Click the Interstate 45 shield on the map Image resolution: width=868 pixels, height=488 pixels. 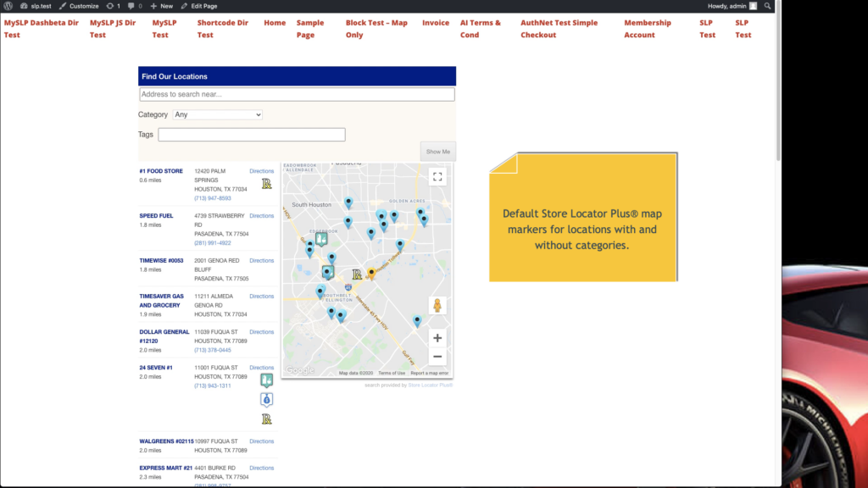pos(348,287)
